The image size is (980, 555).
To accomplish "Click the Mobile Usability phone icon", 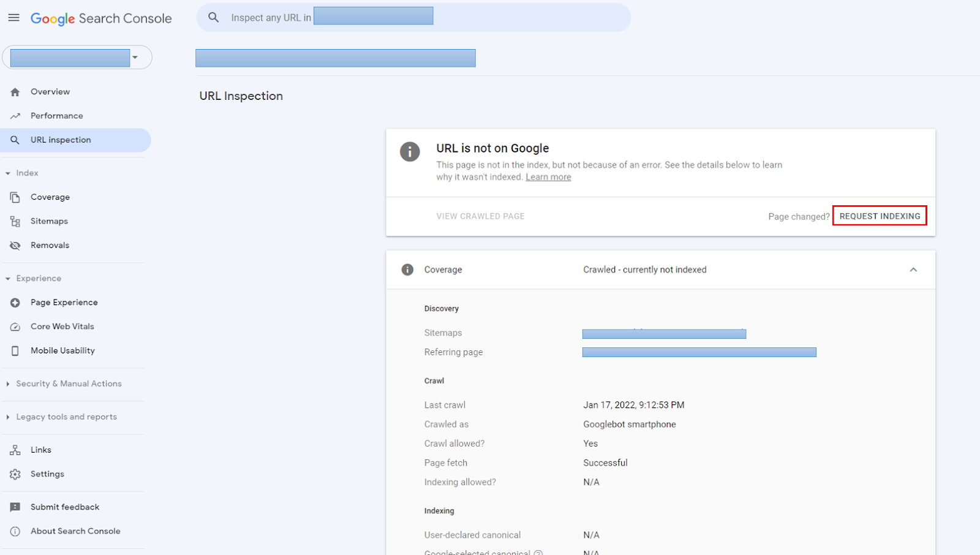I will coord(15,351).
